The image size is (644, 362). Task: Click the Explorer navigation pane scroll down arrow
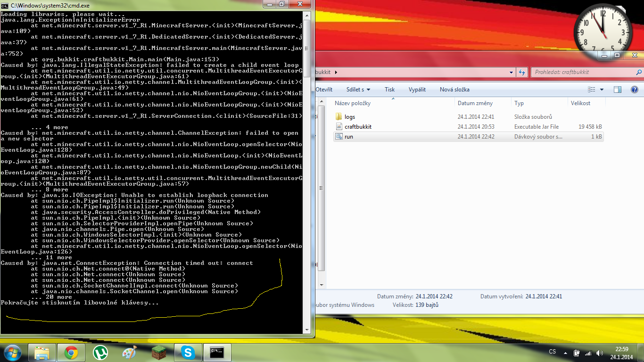click(322, 285)
